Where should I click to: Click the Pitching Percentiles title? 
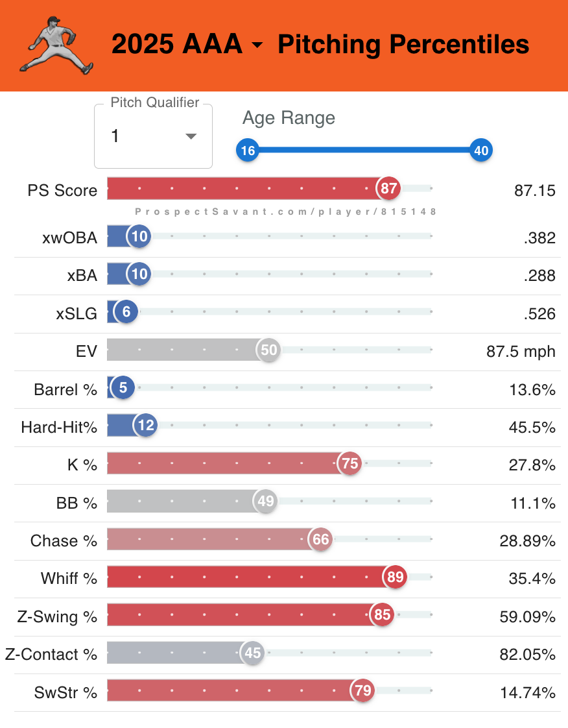click(x=403, y=45)
